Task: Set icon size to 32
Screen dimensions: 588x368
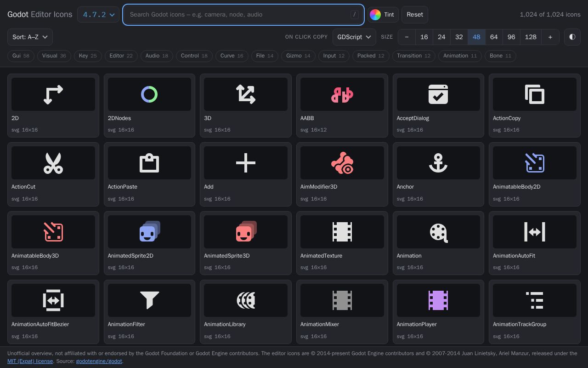Action: pos(459,37)
